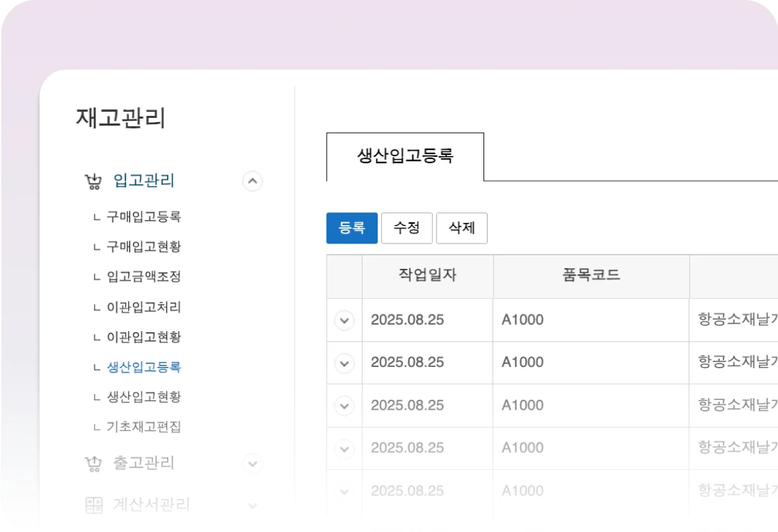
Task: Click the 출고관리 cart icon
Action: point(93,464)
